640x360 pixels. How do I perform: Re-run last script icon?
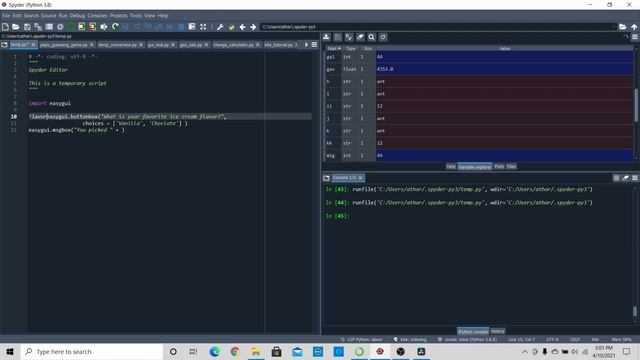pos(115,27)
